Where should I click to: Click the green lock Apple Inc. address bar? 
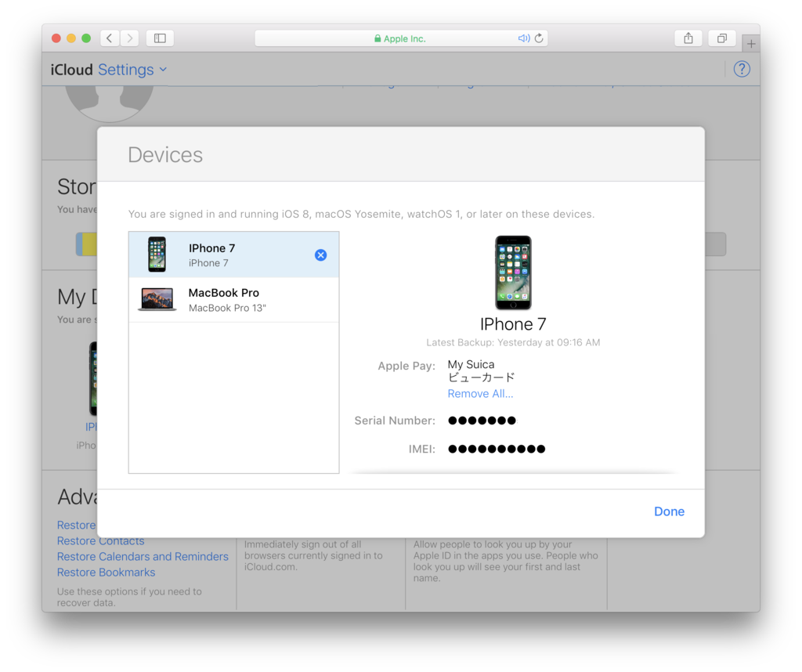(401, 38)
